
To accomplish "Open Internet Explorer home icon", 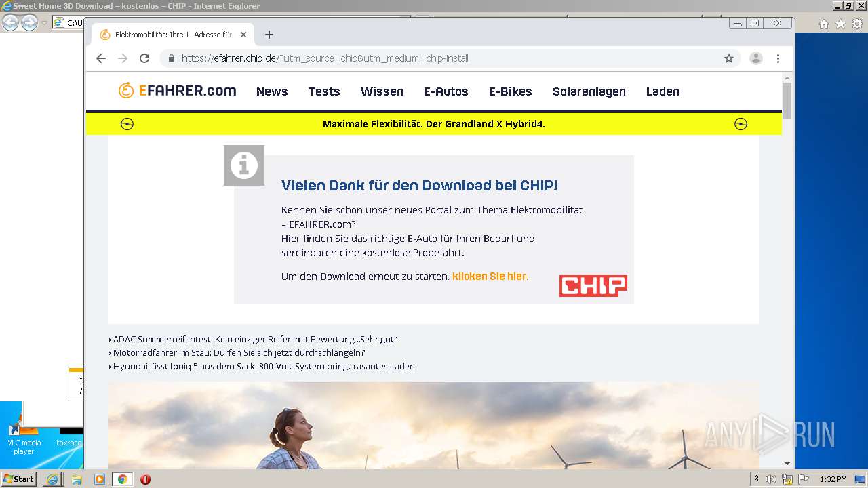I will pyautogui.click(x=823, y=24).
